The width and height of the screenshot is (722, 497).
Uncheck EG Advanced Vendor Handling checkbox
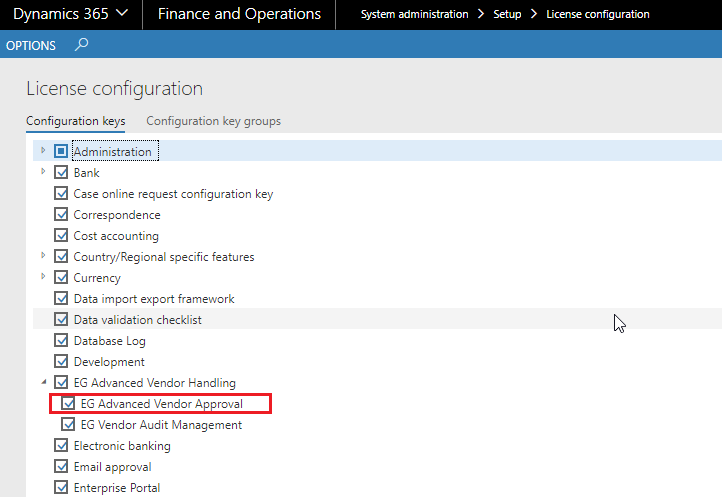pyautogui.click(x=61, y=382)
